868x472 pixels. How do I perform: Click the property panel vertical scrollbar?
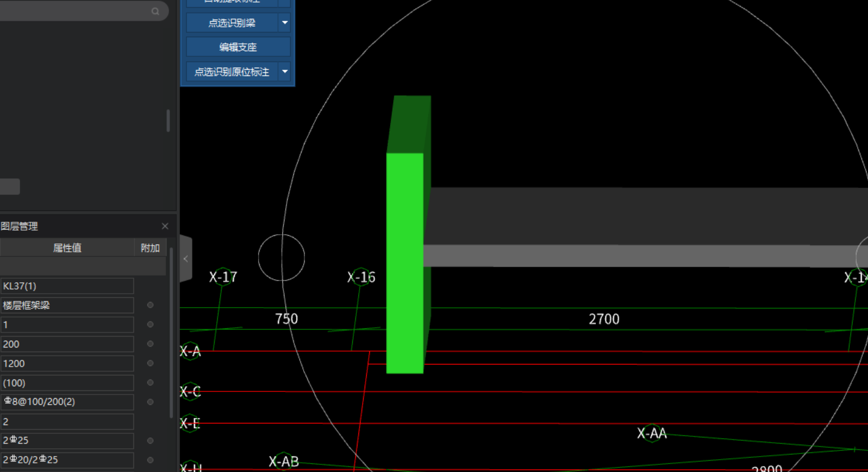[x=171, y=333]
